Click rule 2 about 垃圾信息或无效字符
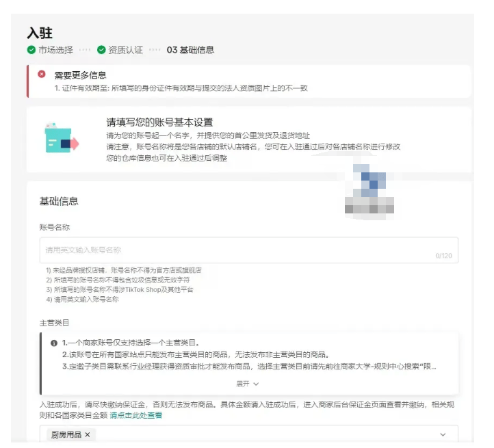 [x=118, y=280]
